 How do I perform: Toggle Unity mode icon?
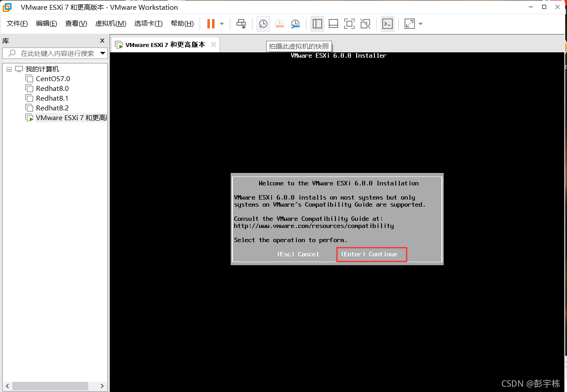click(365, 24)
